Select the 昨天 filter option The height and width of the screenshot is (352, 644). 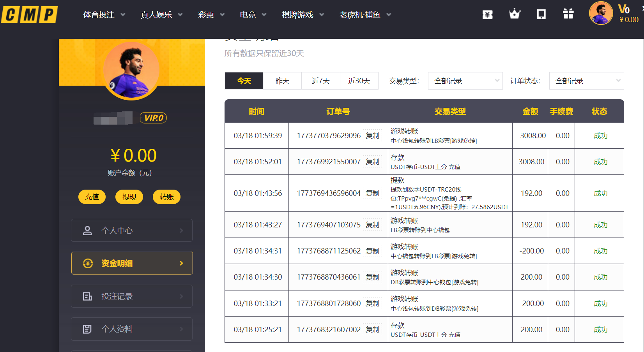282,81
